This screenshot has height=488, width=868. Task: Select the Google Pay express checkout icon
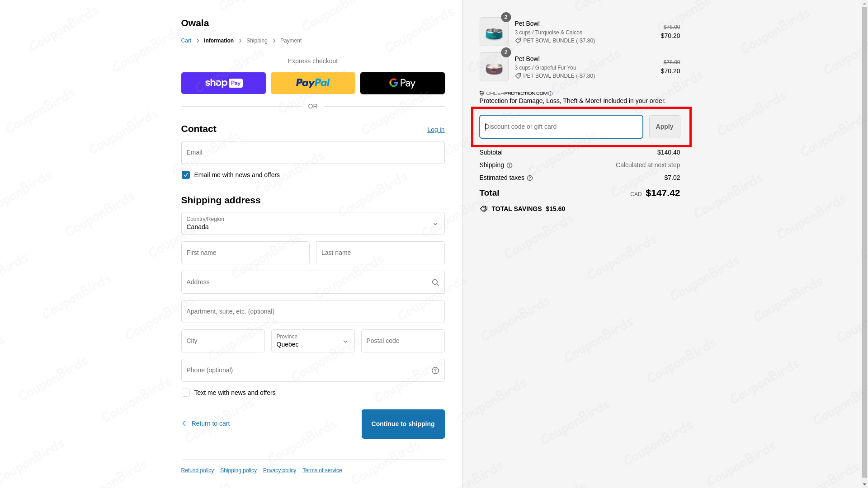pos(402,83)
